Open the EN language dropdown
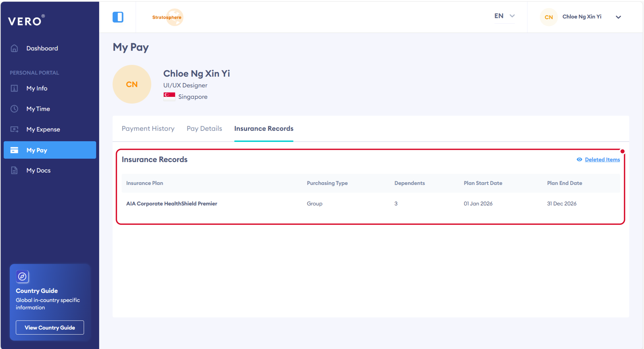Viewport: 644px width, 349px height. (504, 16)
